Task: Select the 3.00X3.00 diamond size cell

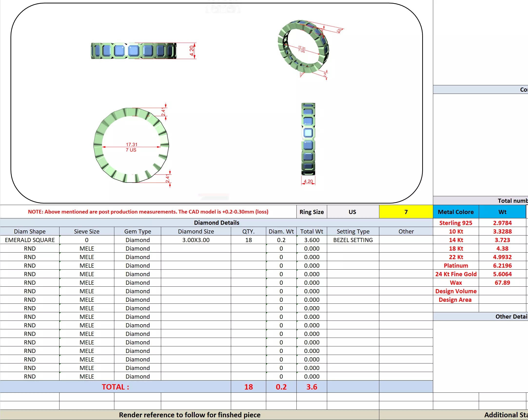Action: [196, 240]
